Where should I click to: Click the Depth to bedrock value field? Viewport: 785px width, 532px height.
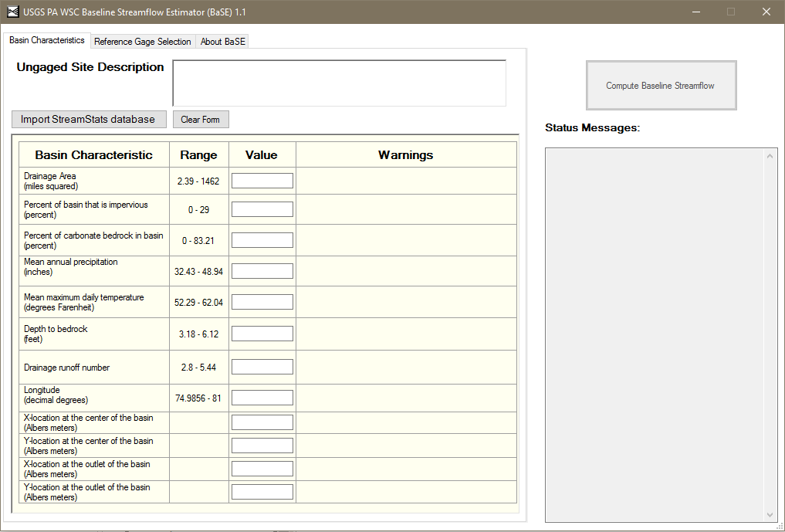tap(262, 334)
